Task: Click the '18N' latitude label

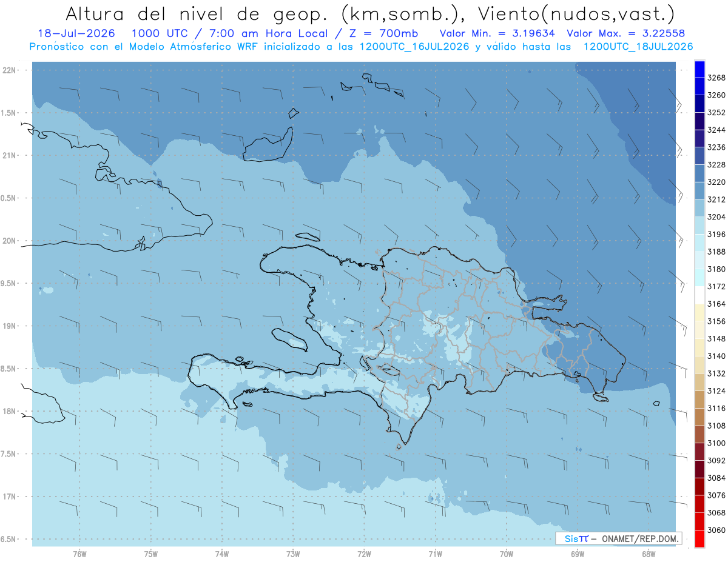Action: (9, 412)
